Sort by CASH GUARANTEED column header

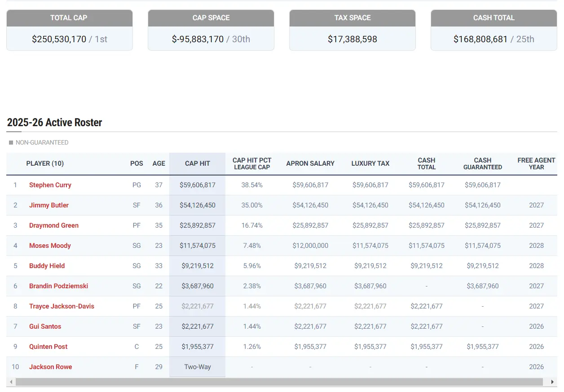click(x=483, y=163)
